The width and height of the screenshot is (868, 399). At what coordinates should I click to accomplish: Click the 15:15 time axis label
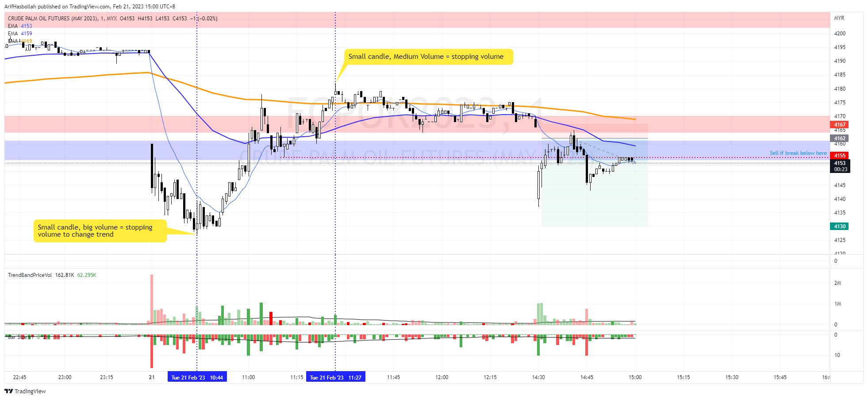click(684, 377)
